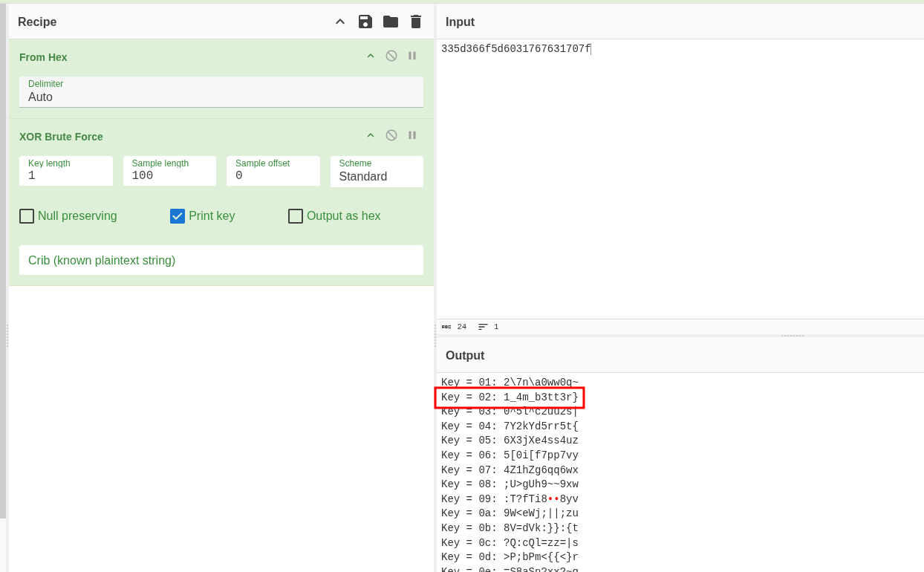The image size is (924, 572).
Task: Edit the Key length field
Action: [x=66, y=171]
